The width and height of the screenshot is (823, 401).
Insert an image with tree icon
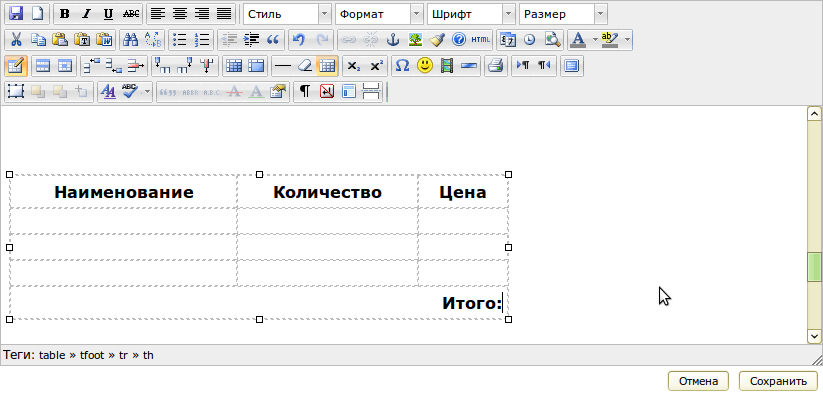pos(415,40)
